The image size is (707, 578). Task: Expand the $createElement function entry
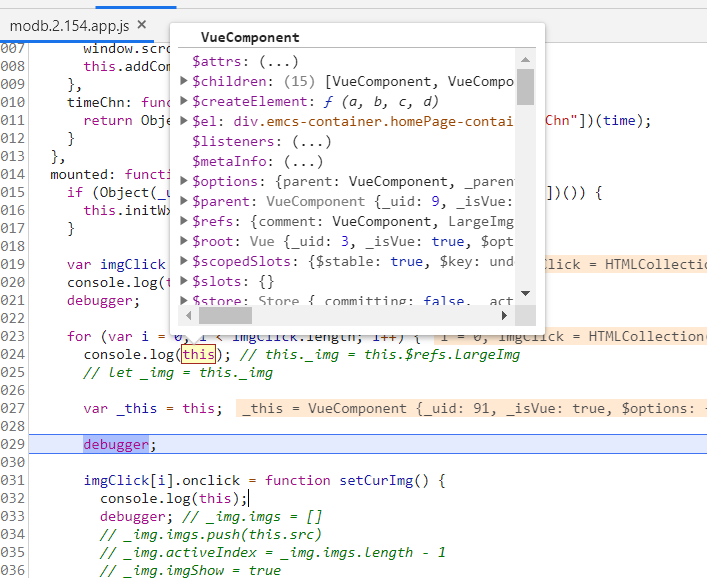point(184,101)
